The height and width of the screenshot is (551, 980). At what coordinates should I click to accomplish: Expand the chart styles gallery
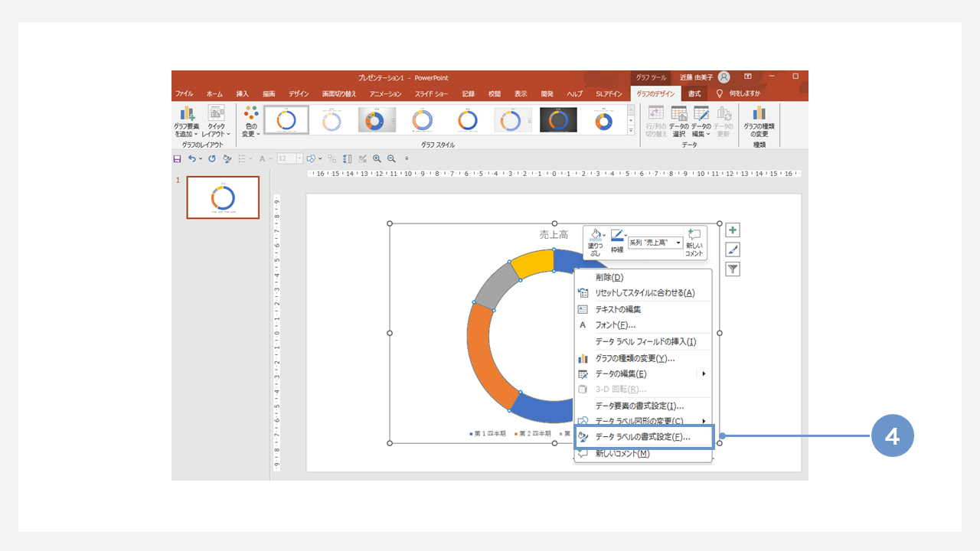[x=632, y=131]
